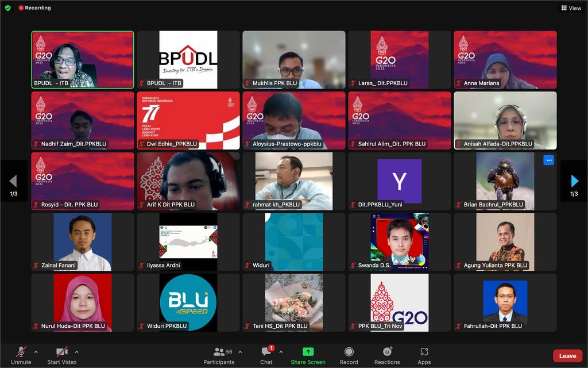This screenshot has width=588, height=368.
Task: Unmute the microphone
Action: click(x=21, y=355)
